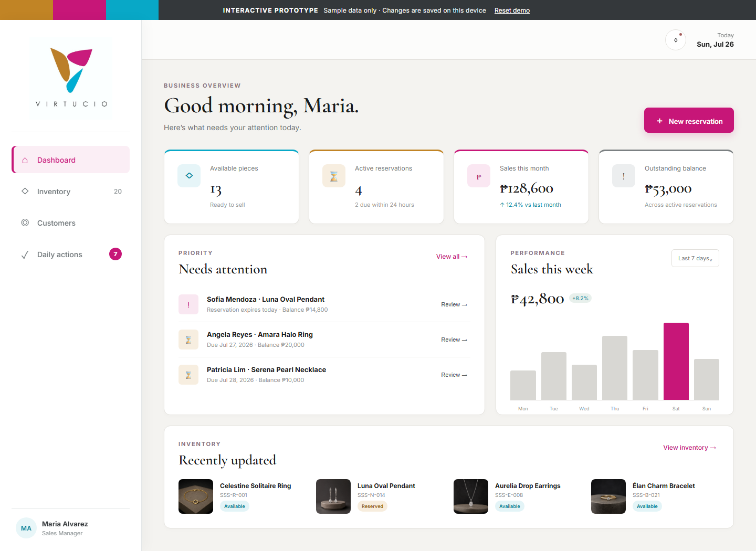Click the Reserved status badge on Luna Oval Pendant

(x=372, y=506)
